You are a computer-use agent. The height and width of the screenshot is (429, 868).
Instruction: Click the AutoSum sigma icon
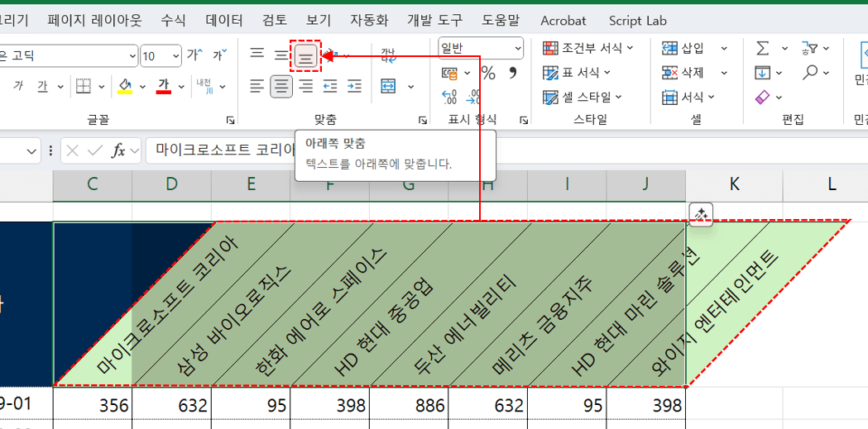[762, 49]
